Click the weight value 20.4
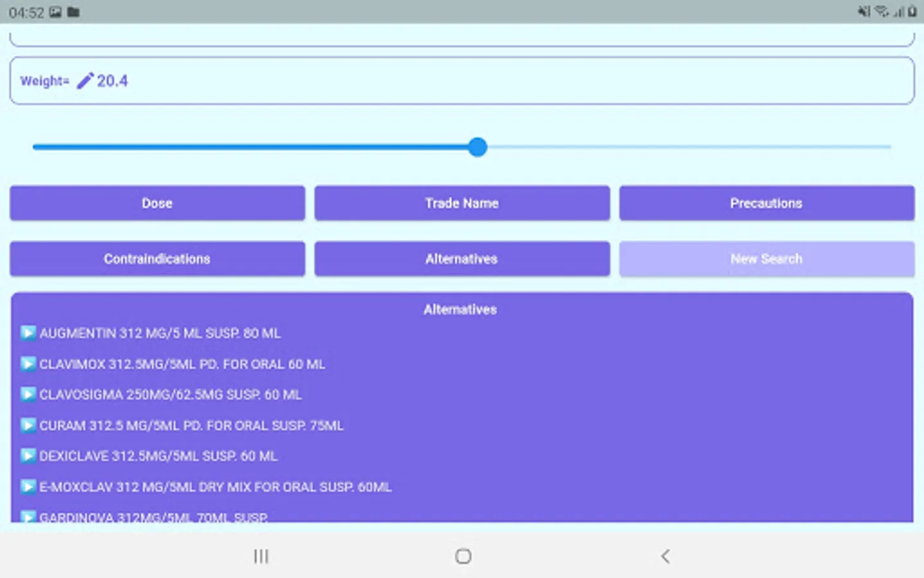The image size is (924, 578). [x=112, y=81]
